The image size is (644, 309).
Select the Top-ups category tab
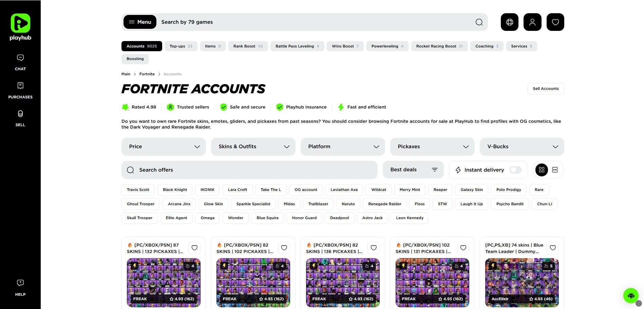tap(181, 46)
